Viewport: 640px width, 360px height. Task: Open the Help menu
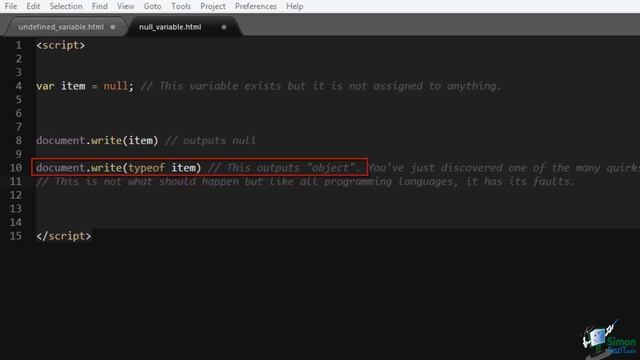tap(294, 6)
